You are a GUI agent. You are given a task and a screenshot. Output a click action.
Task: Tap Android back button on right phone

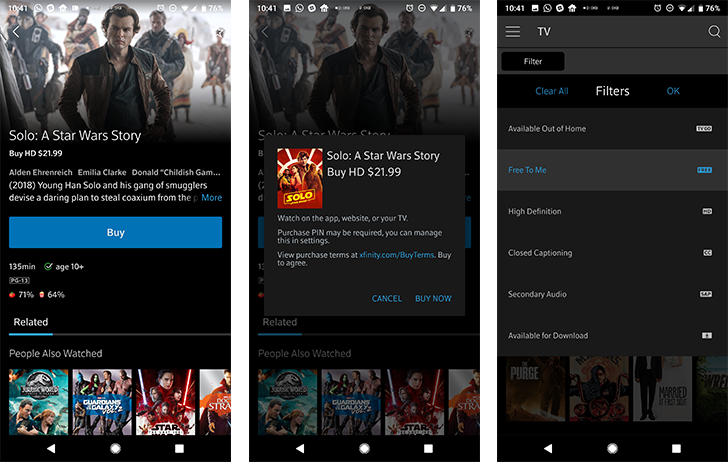[x=548, y=448]
